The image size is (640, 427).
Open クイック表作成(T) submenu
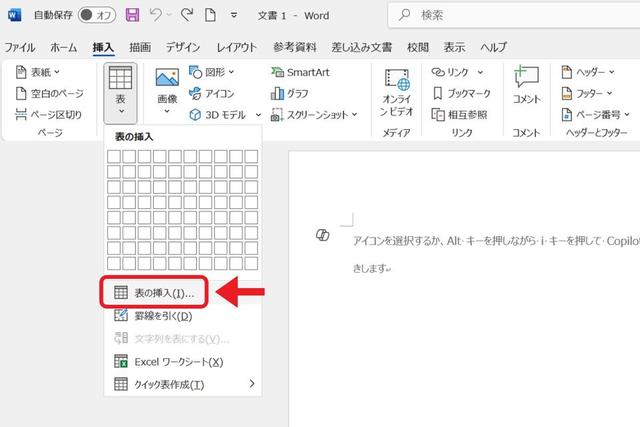coord(182,385)
